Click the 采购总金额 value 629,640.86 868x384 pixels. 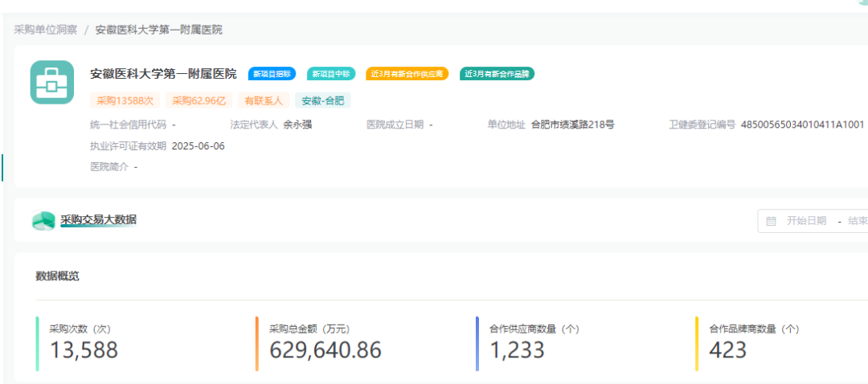tap(325, 350)
